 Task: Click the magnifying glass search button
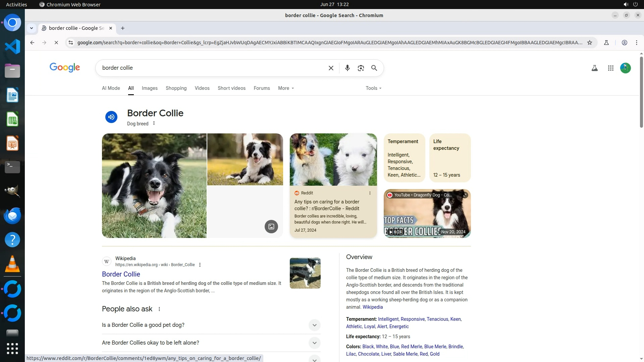click(x=374, y=68)
